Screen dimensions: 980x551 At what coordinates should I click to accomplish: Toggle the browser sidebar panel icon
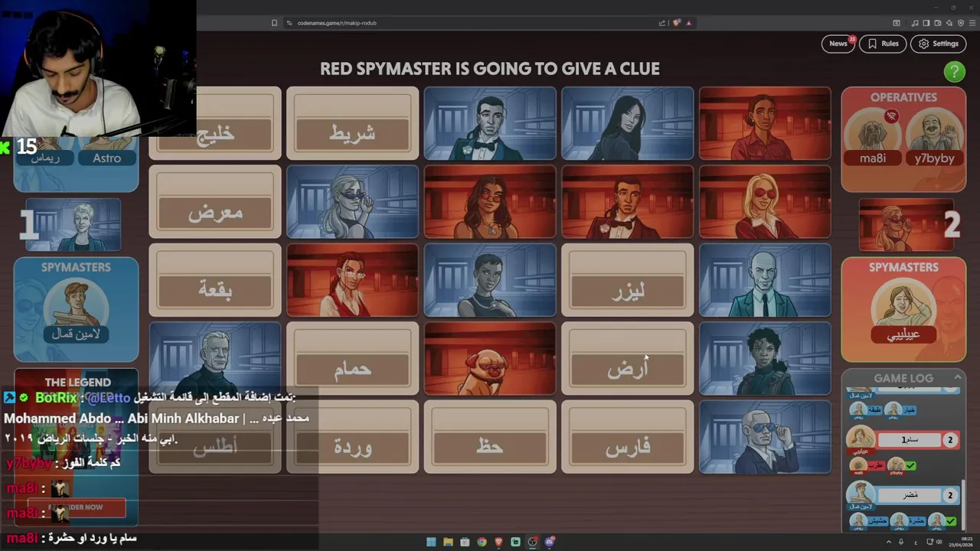tap(926, 23)
